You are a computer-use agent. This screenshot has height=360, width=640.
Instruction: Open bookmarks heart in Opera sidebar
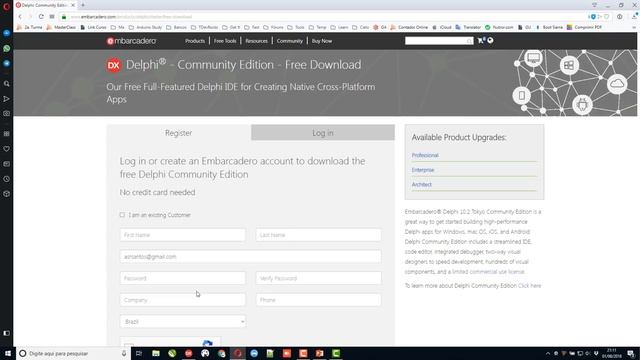tap(7, 149)
